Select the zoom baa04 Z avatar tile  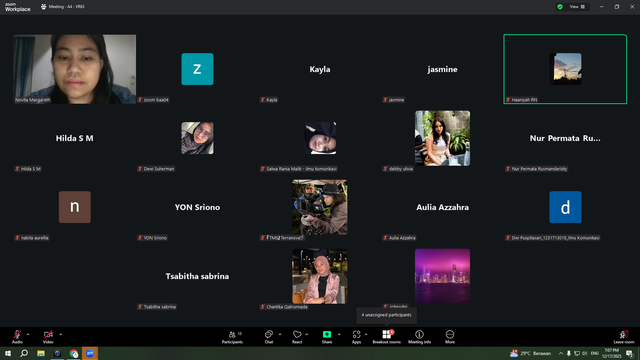pyautogui.click(x=197, y=69)
